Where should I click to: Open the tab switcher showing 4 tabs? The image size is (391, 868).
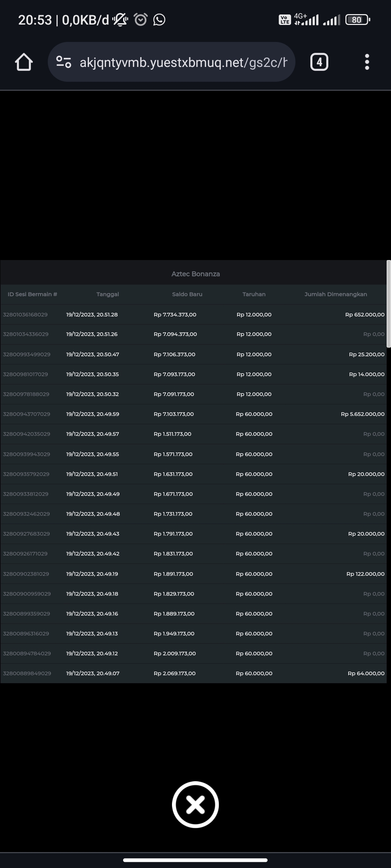point(319,62)
